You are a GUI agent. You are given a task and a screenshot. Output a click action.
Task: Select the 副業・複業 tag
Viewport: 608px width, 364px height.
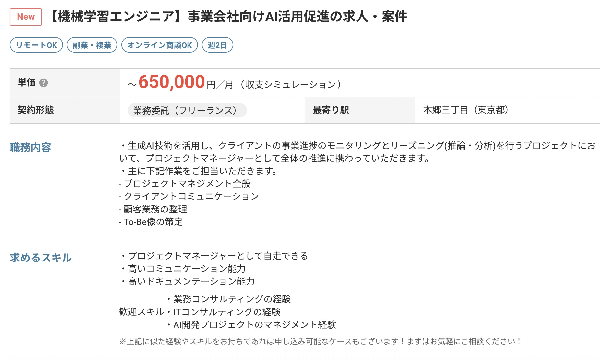click(92, 45)
